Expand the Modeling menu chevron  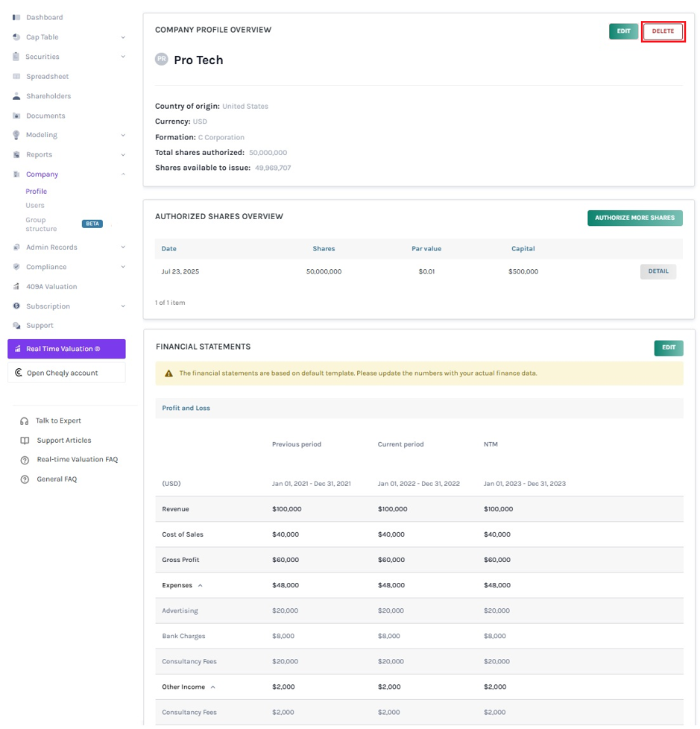(x=123, y=135)
